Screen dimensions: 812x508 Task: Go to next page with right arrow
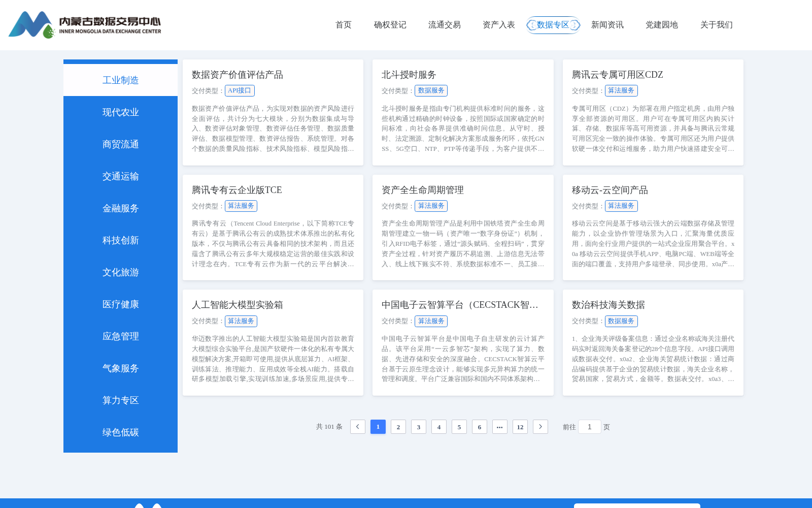(x=540, y=427)
